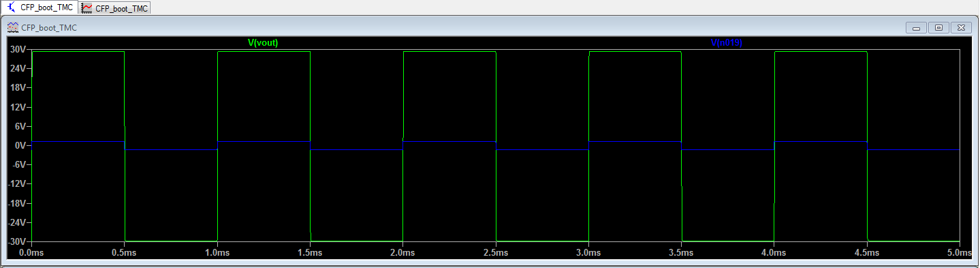Select the V(n019) trace label
The height and width of the screenshot is (268, 980).
[727, 43]
